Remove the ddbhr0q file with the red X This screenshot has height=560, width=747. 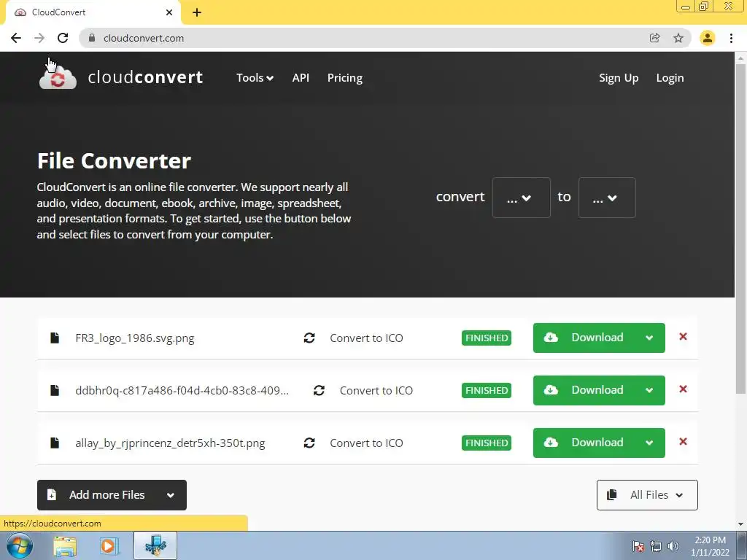(x=683, y=389)
